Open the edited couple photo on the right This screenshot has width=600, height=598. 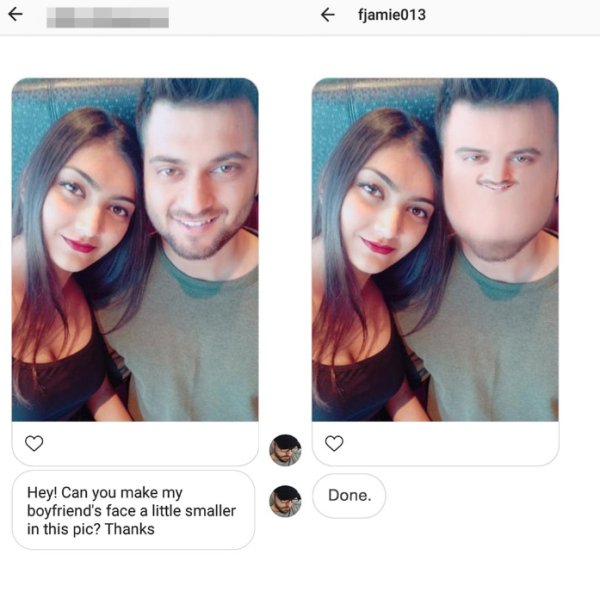coord(435,249)
